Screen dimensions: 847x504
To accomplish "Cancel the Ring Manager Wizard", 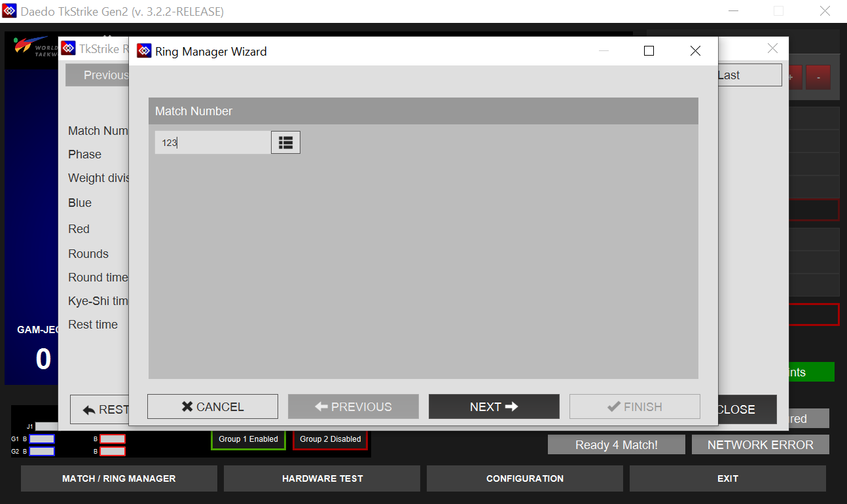I will click(213, 406).
